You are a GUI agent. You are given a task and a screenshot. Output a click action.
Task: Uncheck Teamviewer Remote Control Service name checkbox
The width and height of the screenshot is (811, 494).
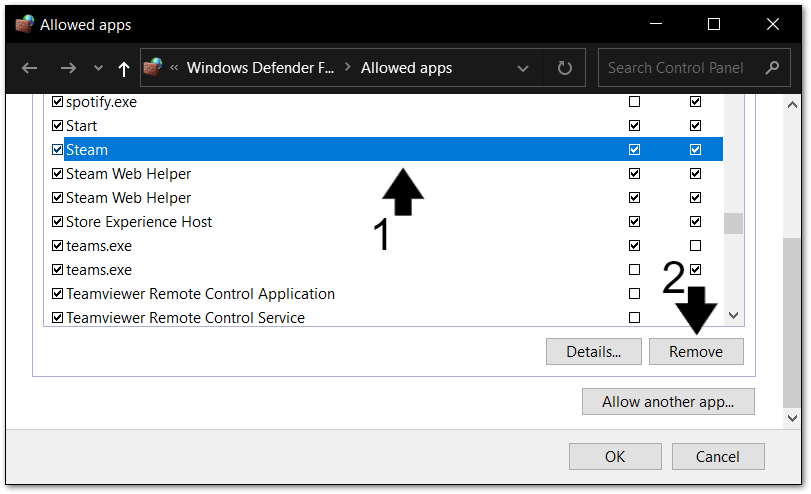(x=57, y=318)
